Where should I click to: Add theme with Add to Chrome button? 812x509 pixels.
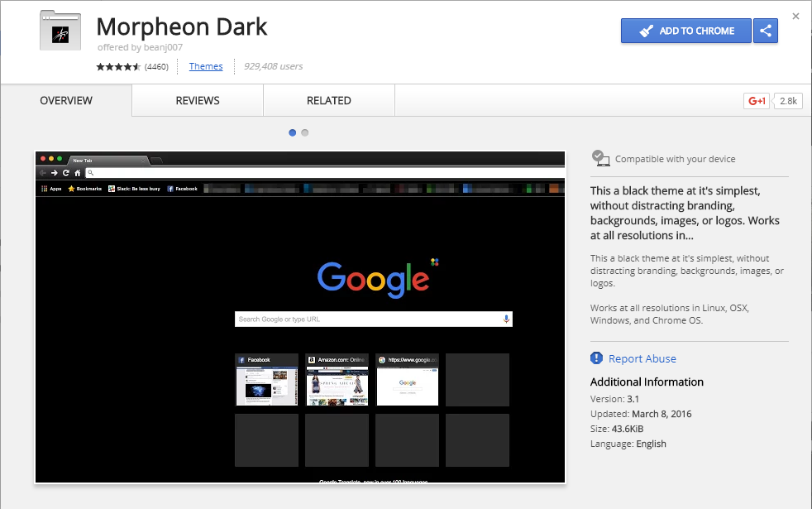pyautogui.click(x=686, y=31)
